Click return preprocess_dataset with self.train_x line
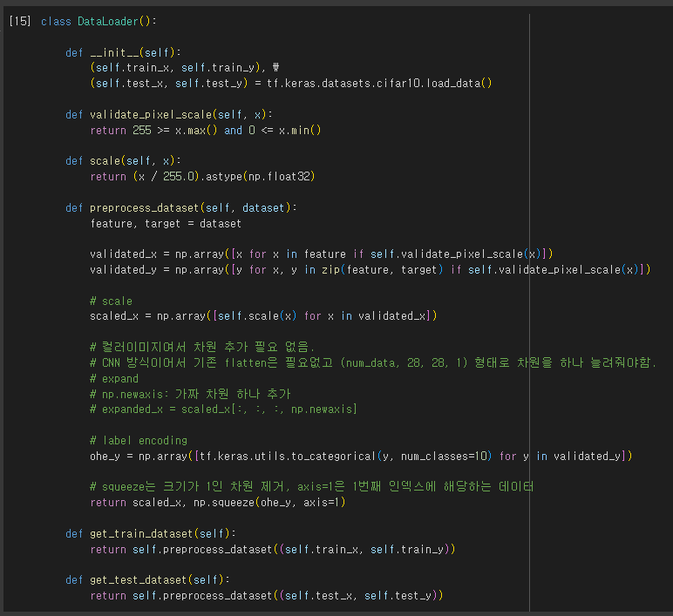This screenshot has width=673, height=616. tap(273, 549)
